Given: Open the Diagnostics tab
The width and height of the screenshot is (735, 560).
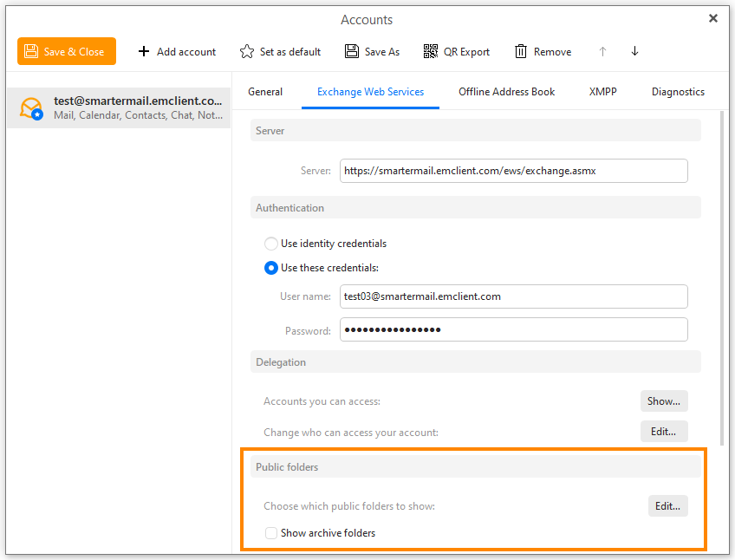Looking at the screenshot, I should [x=678, y=92].
